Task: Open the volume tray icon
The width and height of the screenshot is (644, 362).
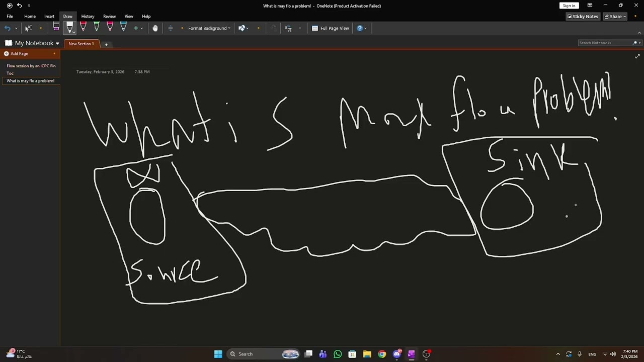Action: (x=613, y=354)
